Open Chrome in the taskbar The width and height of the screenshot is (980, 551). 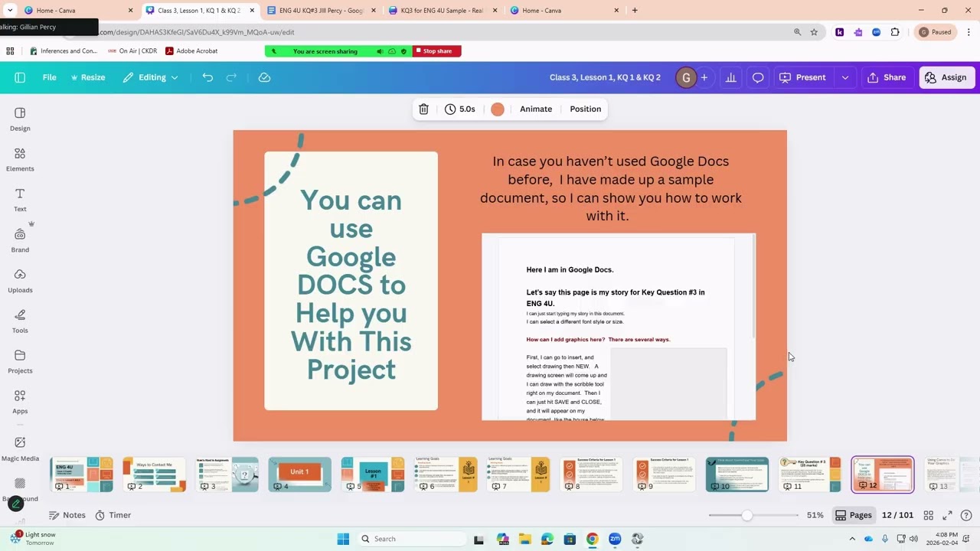point(592,539)
